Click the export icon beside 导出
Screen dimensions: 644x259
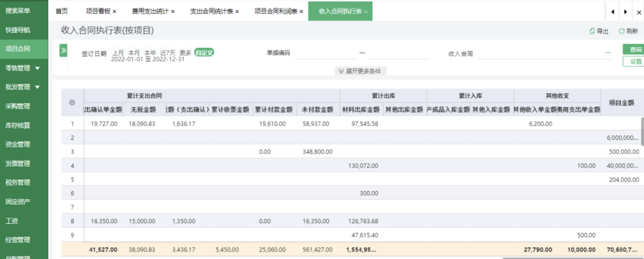592,31
